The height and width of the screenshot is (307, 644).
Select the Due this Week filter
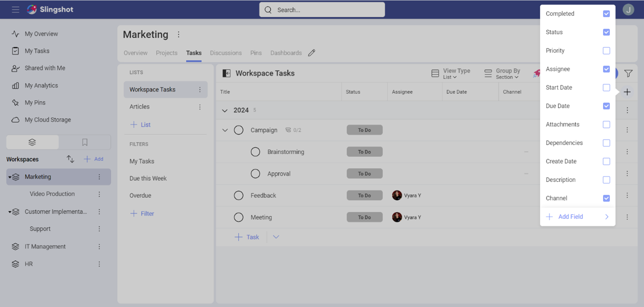coord(148,179)
